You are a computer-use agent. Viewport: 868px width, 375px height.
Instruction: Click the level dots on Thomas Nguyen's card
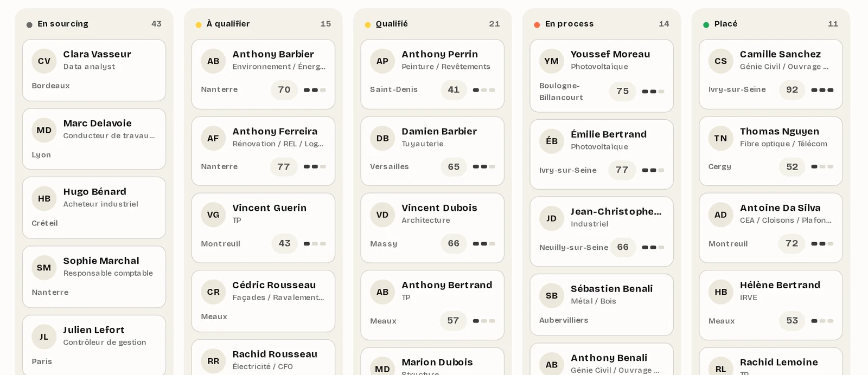point(822,167)
